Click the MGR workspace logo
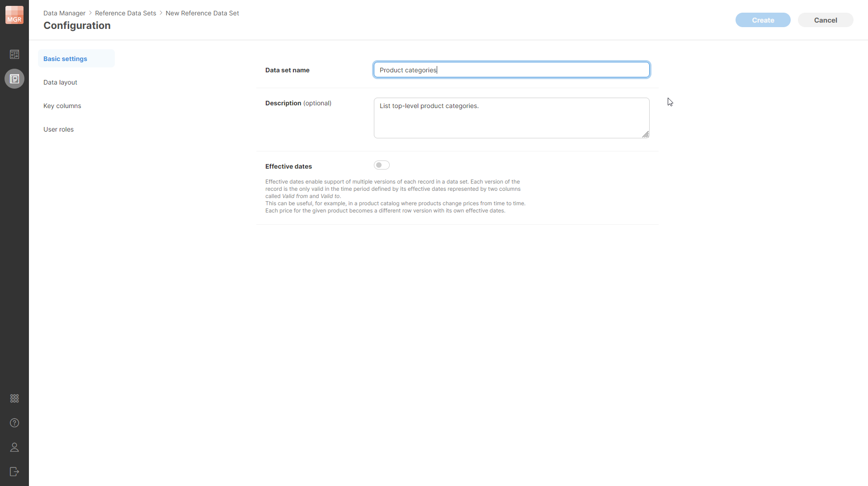Screen dimensions: 868x486 pos(14,14)
